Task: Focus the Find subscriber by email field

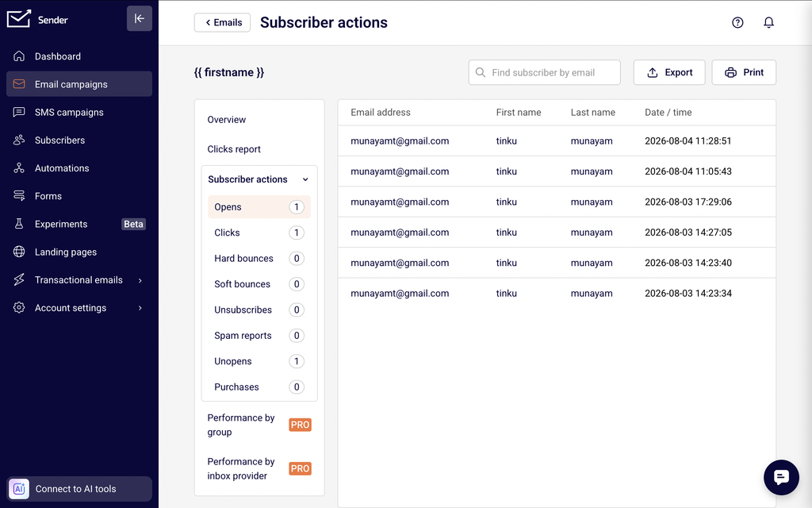Action: pos(544,72)
